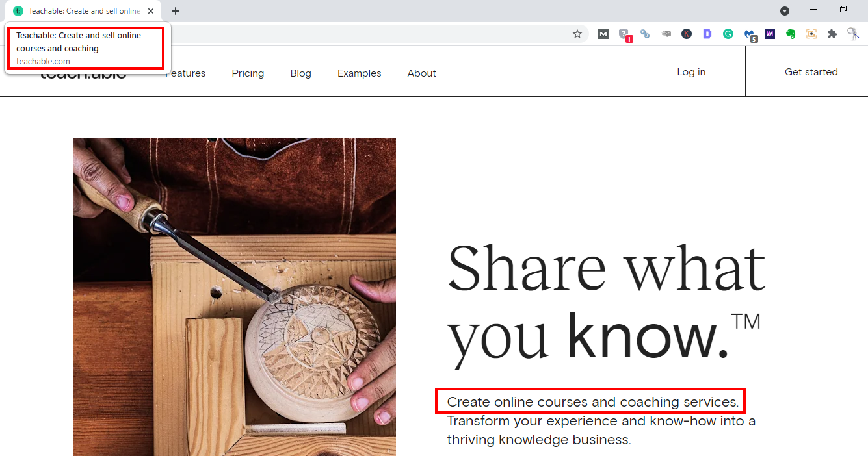The width and height of the screenshot is (868, 456).
Task: Open the Malwarebytes extension with badge 5
Action: point(750,34)
